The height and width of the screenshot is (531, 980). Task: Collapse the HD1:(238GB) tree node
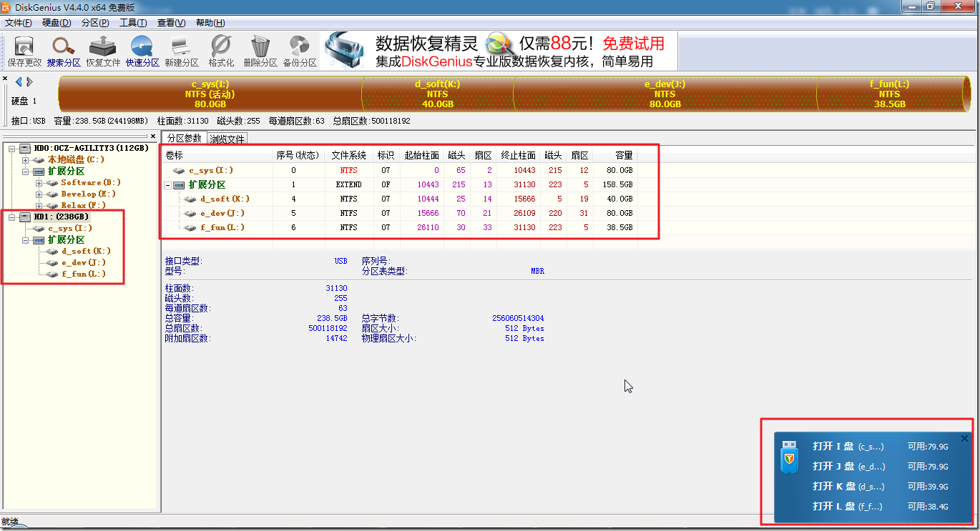[x=12, y=217]
